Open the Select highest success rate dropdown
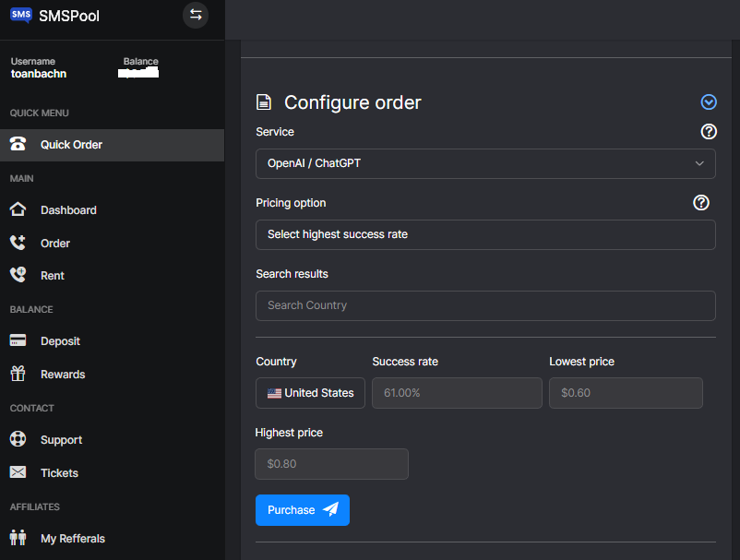 (x=485, y=234)
